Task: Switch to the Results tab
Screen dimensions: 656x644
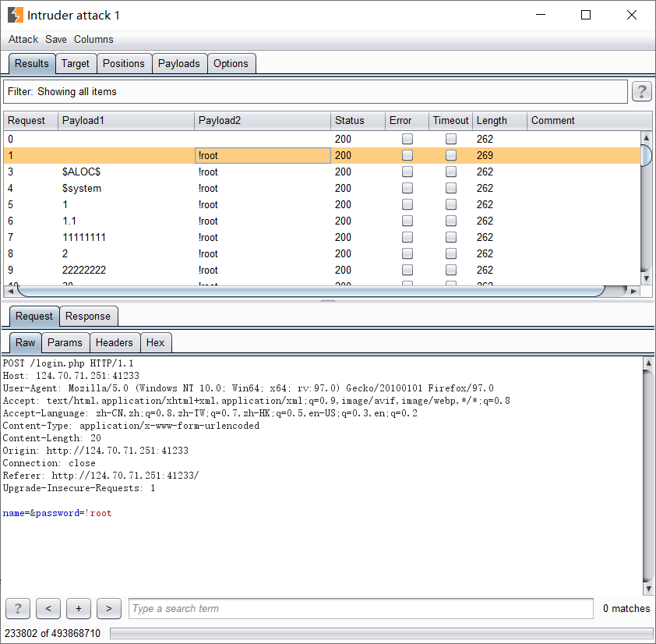Action: 32,64
